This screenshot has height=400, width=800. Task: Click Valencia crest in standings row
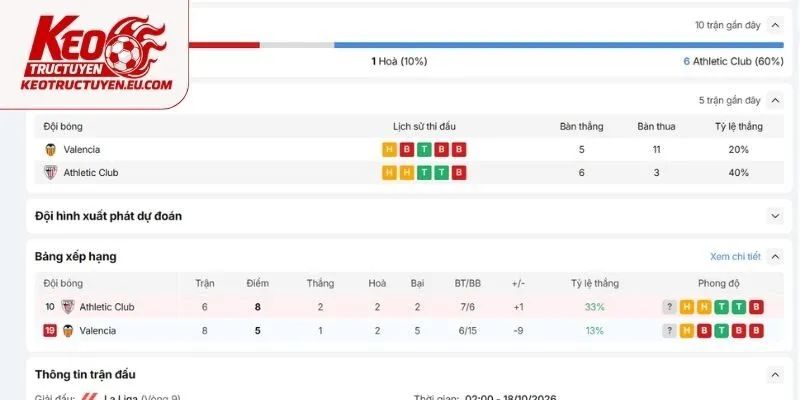click(x=67, y=331)
